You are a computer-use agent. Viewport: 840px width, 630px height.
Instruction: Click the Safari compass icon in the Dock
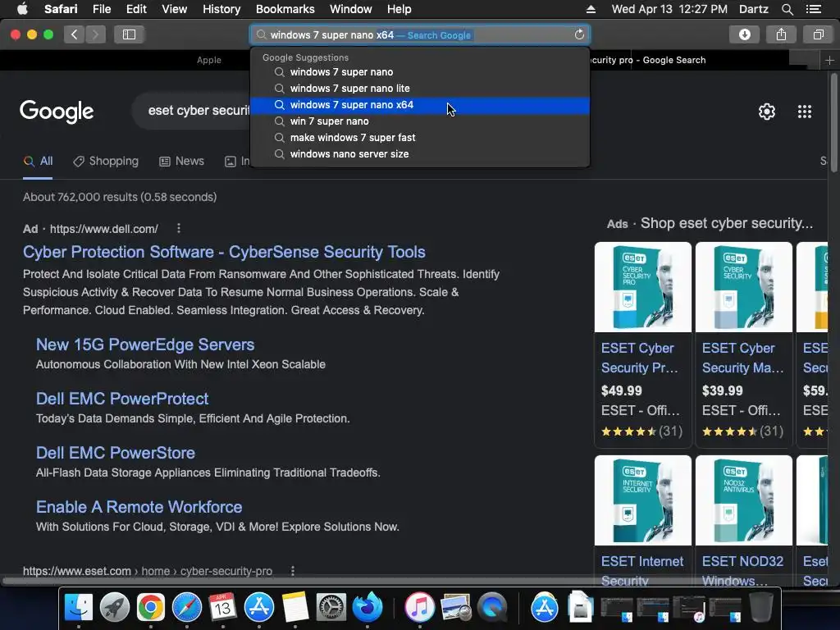pos(186,608)
